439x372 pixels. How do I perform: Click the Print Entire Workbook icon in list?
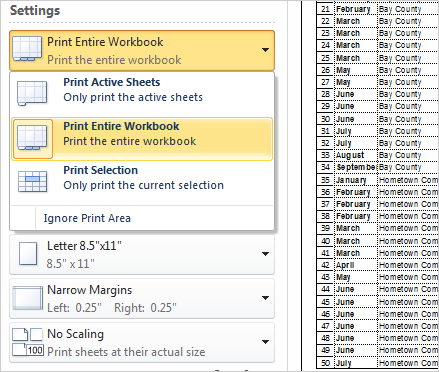point(32,138)
